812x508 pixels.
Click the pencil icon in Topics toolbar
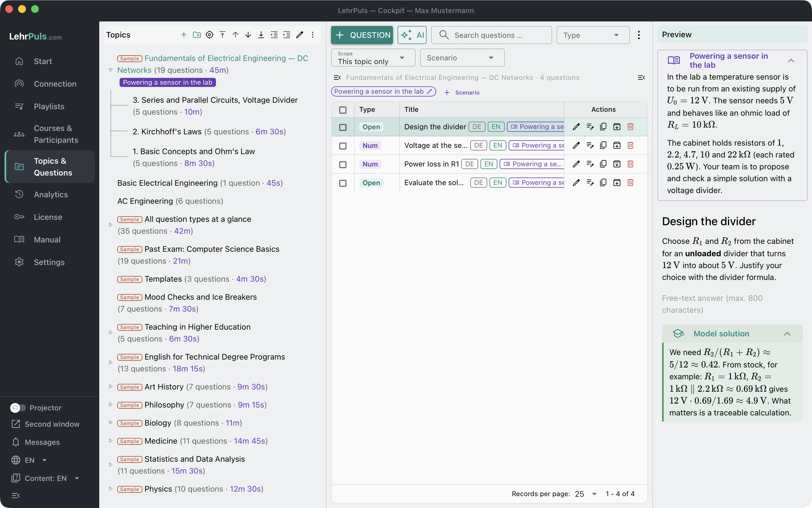pos(300,35)
